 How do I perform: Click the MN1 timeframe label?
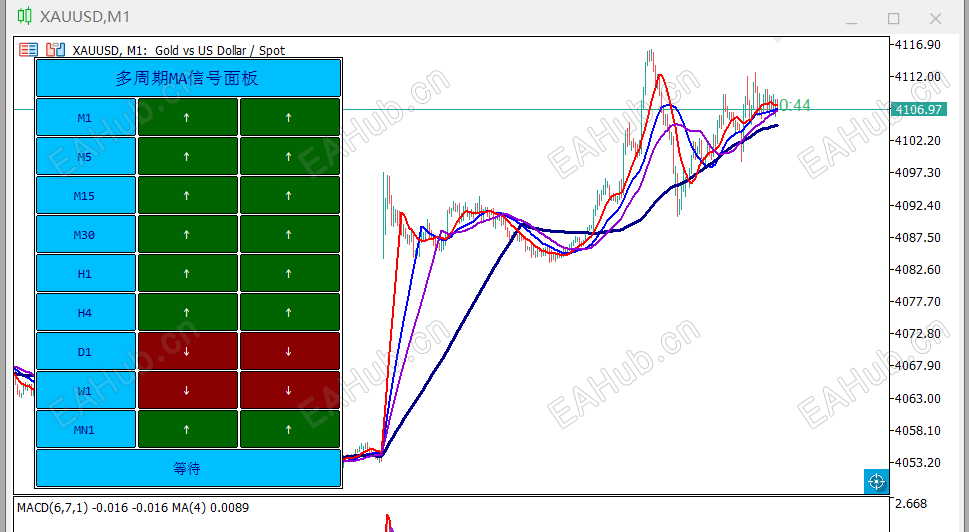pos(85,429)
